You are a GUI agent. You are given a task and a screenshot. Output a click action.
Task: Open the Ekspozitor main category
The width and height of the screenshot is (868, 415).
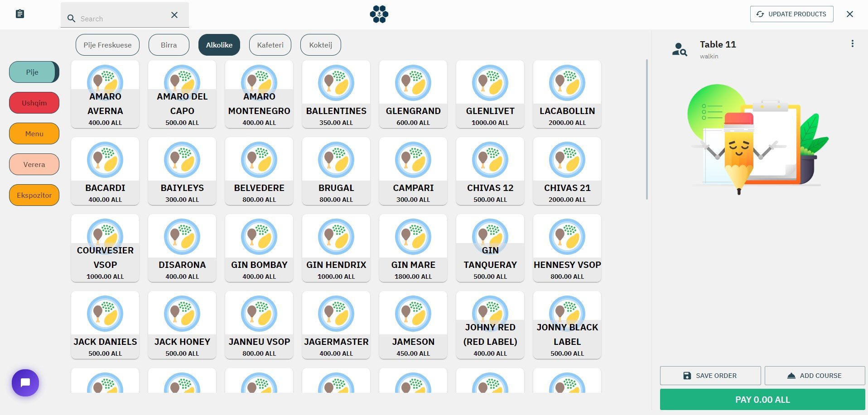pyautogui.click(x=34, y=195)
